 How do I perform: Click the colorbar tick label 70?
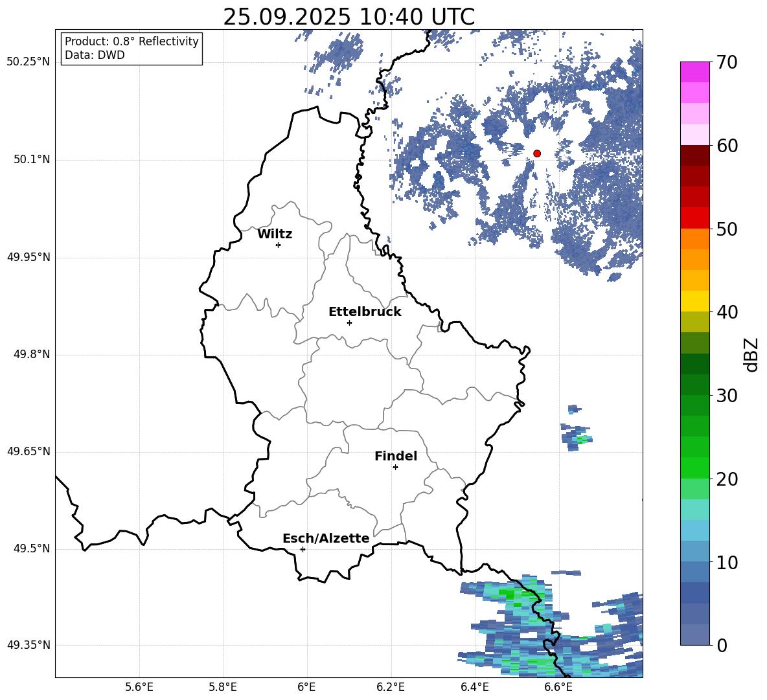click(x=727, y=63)
